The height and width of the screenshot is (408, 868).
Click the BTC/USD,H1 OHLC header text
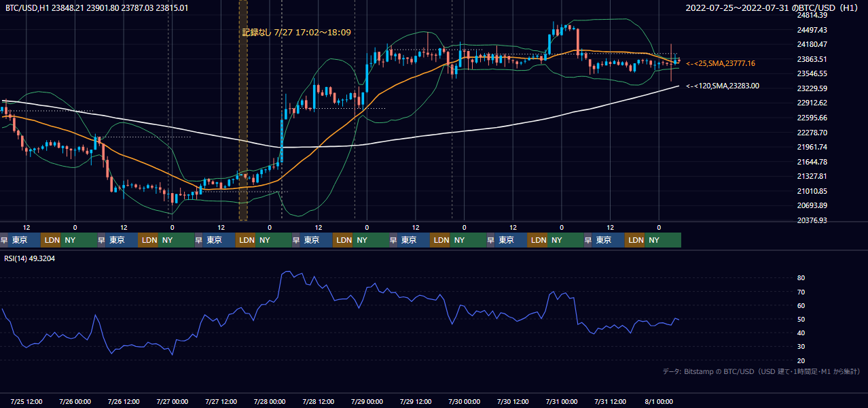pos(97,8)
